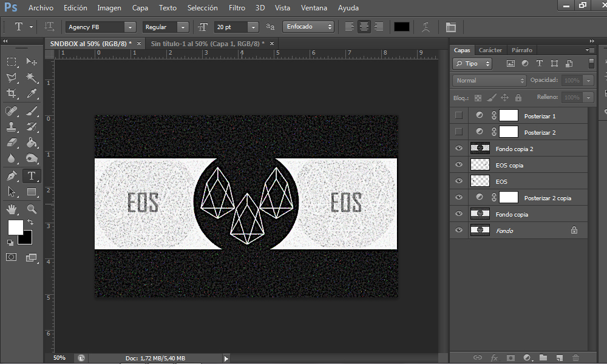
Task: Click the white foreground color swatch
Action: point(15,227)
